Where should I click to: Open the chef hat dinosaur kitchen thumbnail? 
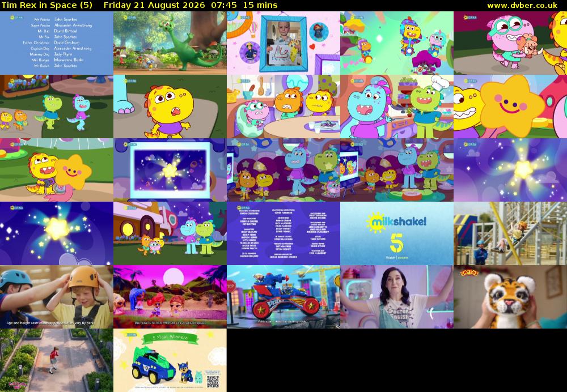(397, 106)
